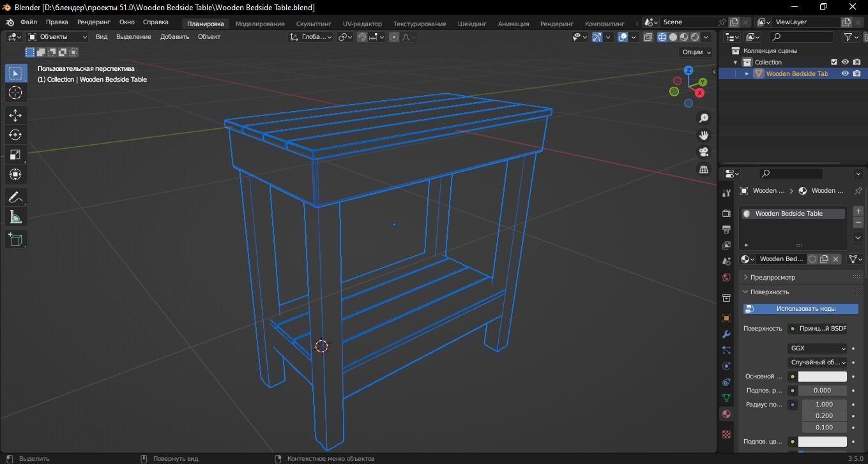Viewport: 868px width, 464px height.
Task: Select the Select Box tool
Action: tap(15, 73)
